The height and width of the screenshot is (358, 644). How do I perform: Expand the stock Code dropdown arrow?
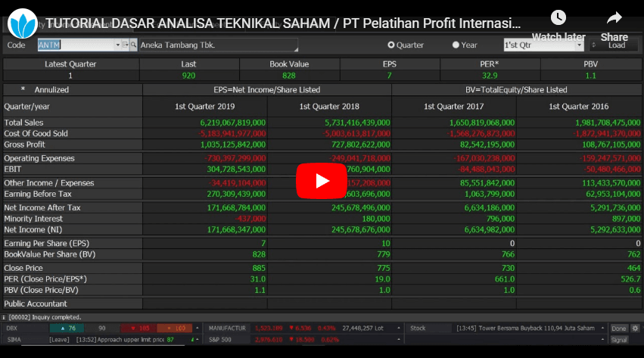coord(117,45)
